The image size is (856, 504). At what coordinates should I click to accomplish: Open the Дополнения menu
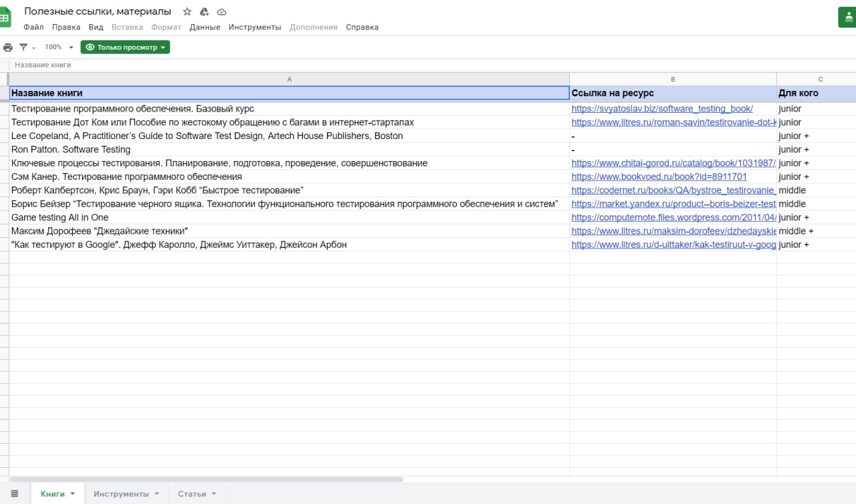pyautogui.click(x=314, y=27)
